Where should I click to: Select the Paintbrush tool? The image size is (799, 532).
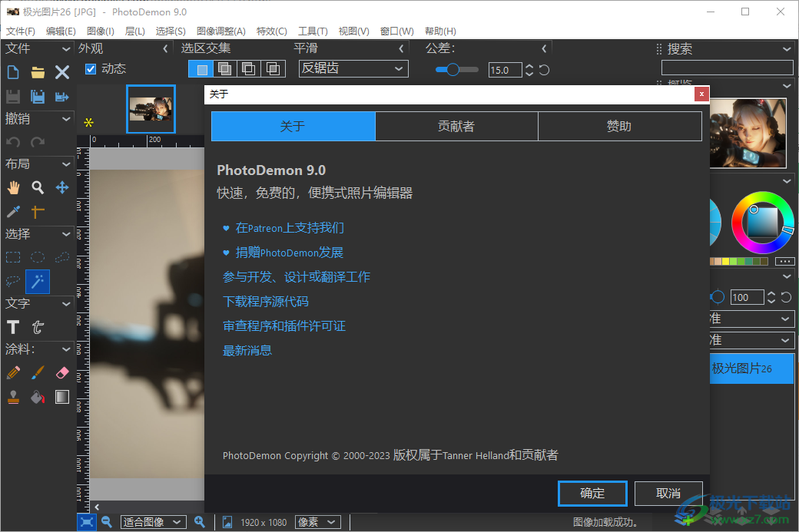coord(38,372)
